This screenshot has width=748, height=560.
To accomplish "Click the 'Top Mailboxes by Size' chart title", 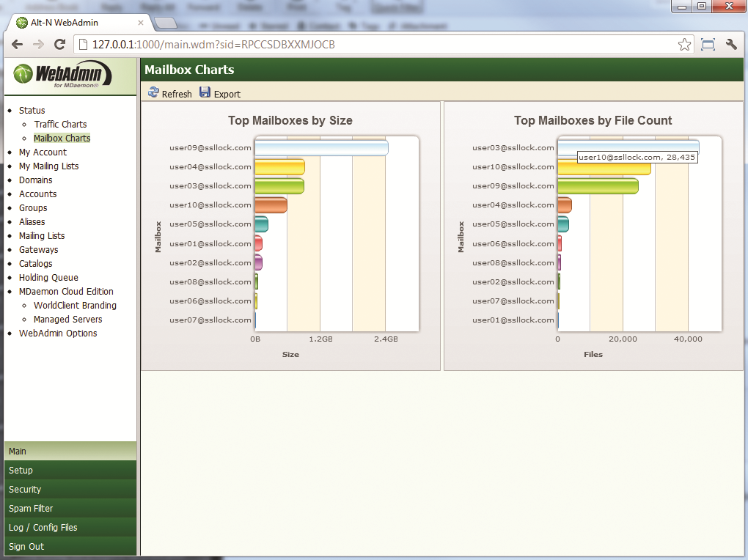I will (290, 120).
